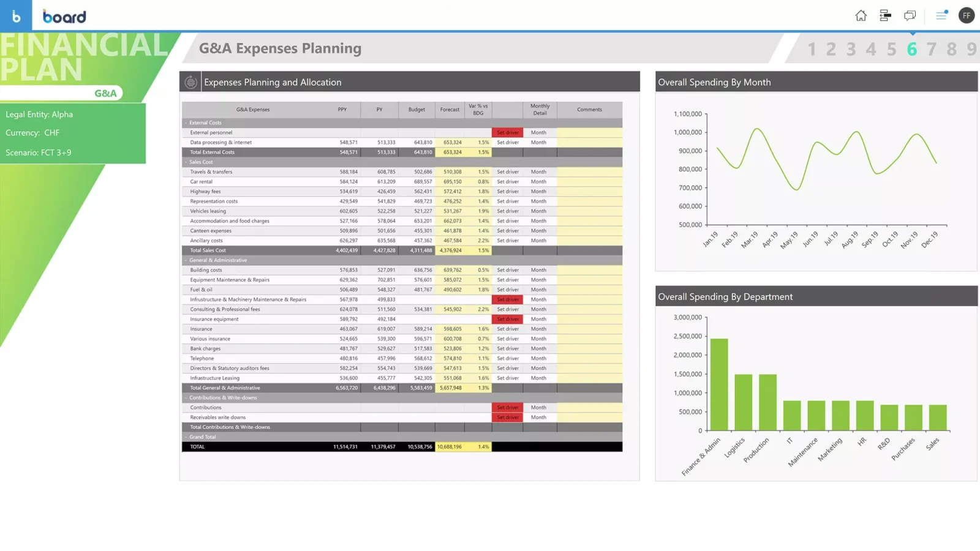Open the notifications menu icon
Screen dimensions: 980x551
[941, 16]
